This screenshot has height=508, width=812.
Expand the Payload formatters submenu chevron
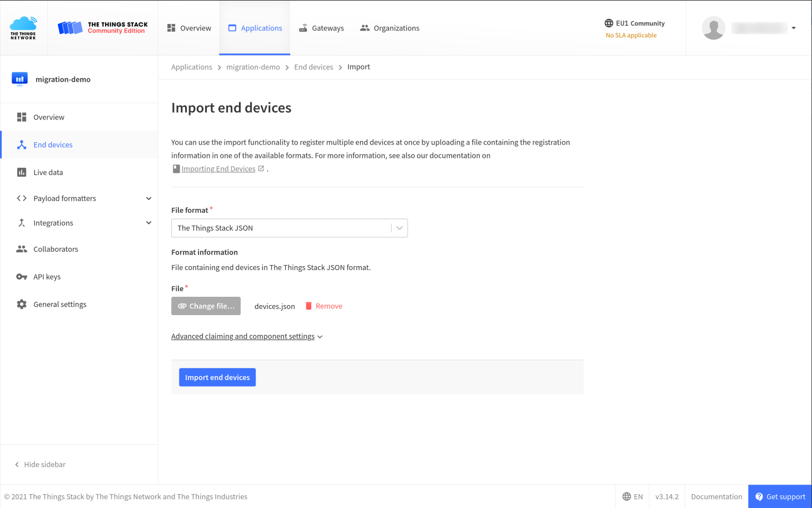pos(149,198)
